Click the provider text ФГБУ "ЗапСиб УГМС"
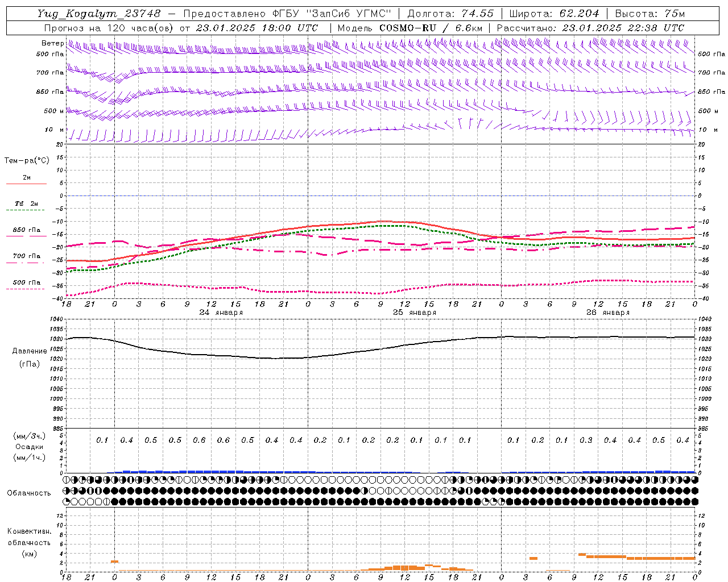The width and height of the screenshot is (728, 582). point(330,14)
